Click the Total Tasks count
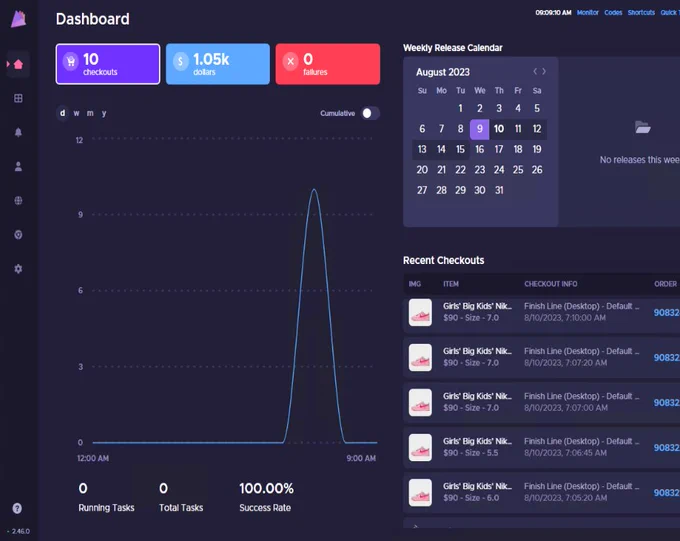Image resolution: width=680 pixels, height=541 pixels. tap(163, 489)
